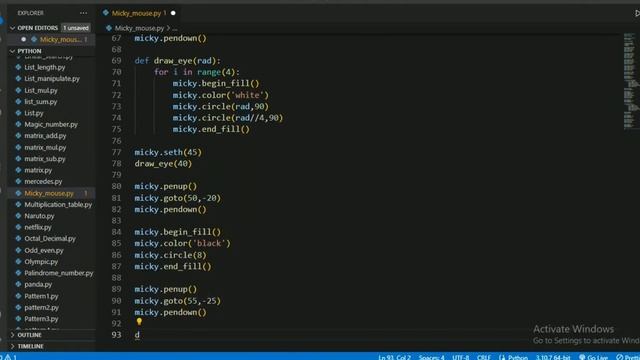The width and height of the screenshot is (640, 360).
Task: Select Micky_mous... entry under Open Editors
Action: pos(60,39)
